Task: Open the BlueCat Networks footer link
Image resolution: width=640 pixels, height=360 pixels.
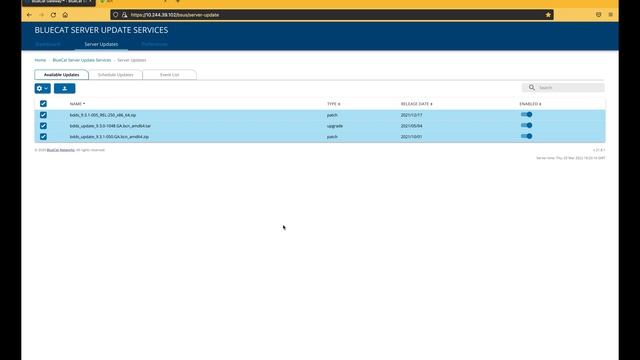Action: [x=60, y=150]
